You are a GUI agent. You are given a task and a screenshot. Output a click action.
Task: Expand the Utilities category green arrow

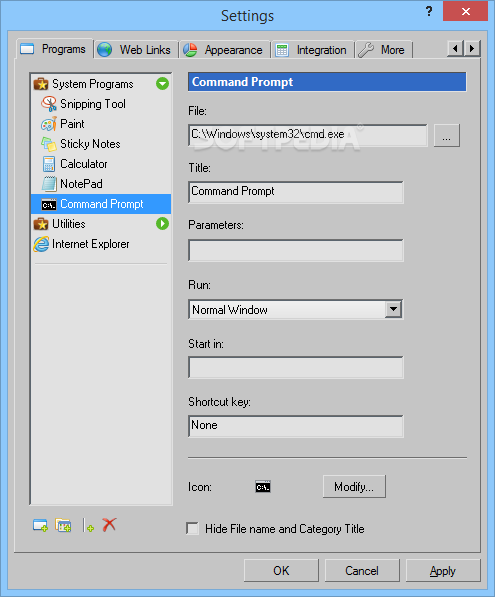click(163, 223)
